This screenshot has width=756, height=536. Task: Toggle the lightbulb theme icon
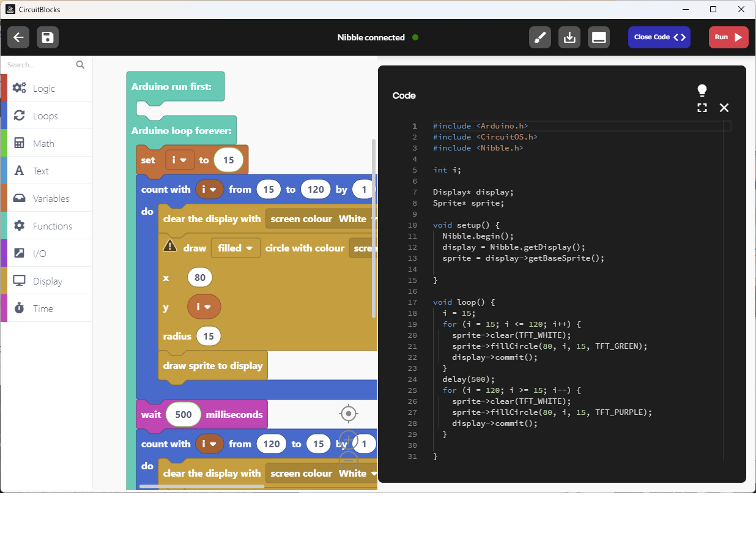click(702, 91)
